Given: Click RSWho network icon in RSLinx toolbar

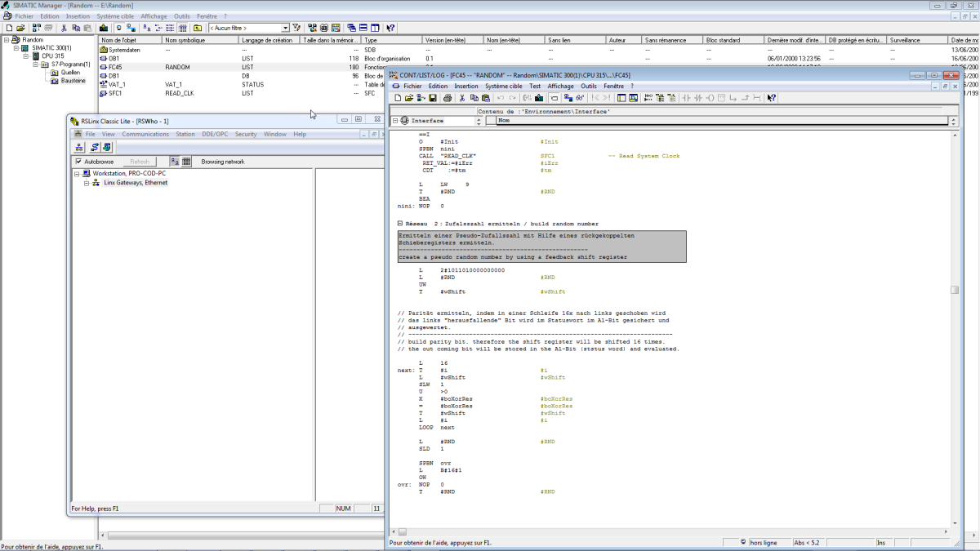Looking at the screenshot, I should [x=79, y=147].
